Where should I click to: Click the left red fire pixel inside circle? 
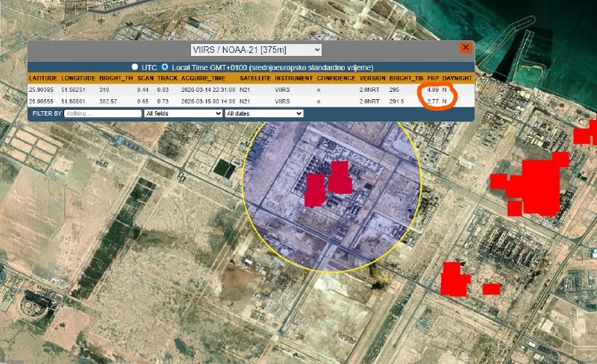(x=314, y=189)
